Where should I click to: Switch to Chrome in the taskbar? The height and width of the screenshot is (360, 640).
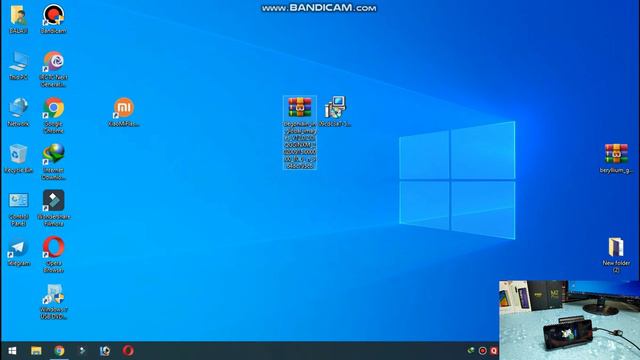point(59,351)
